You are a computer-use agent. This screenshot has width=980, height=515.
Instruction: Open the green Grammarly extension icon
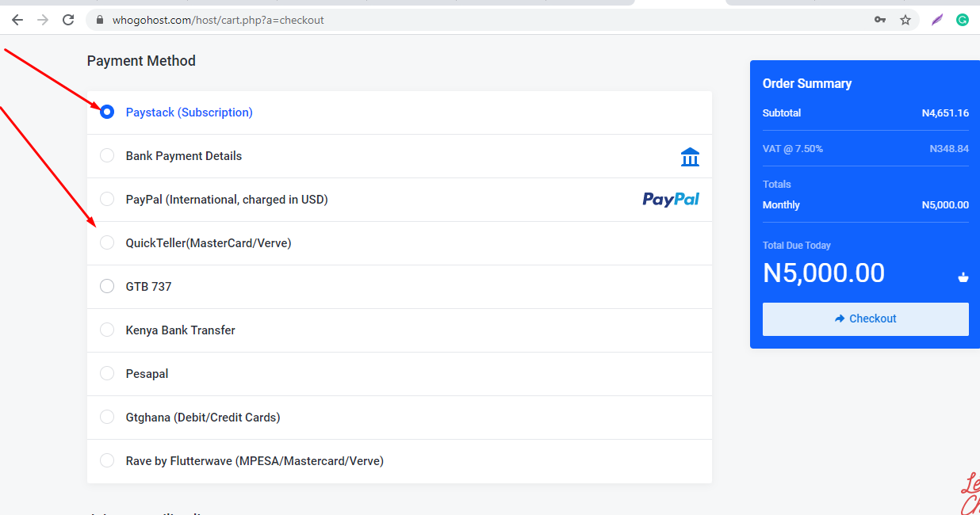[x=963, y=20]
